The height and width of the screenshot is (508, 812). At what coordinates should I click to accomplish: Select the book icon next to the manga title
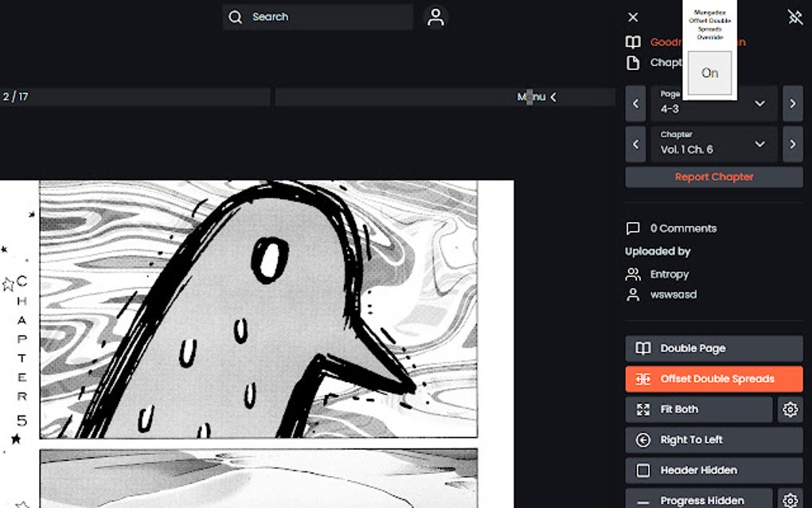(633, 41)
